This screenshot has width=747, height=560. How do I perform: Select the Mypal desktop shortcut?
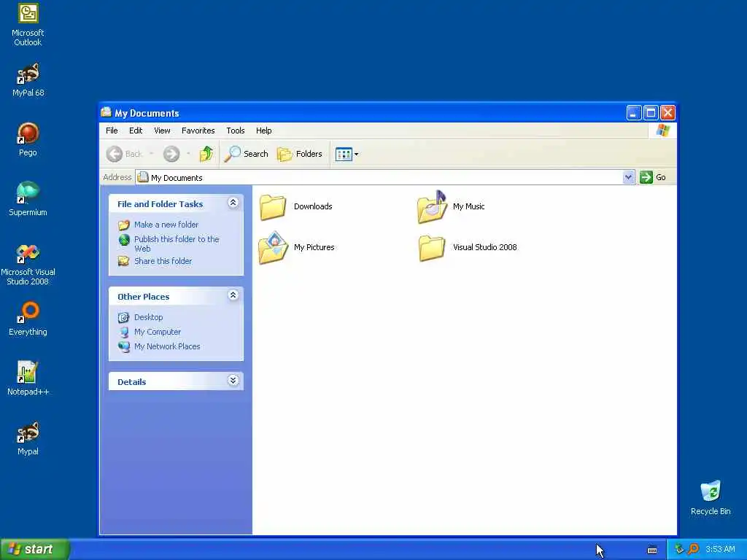[x=28, y=438]
